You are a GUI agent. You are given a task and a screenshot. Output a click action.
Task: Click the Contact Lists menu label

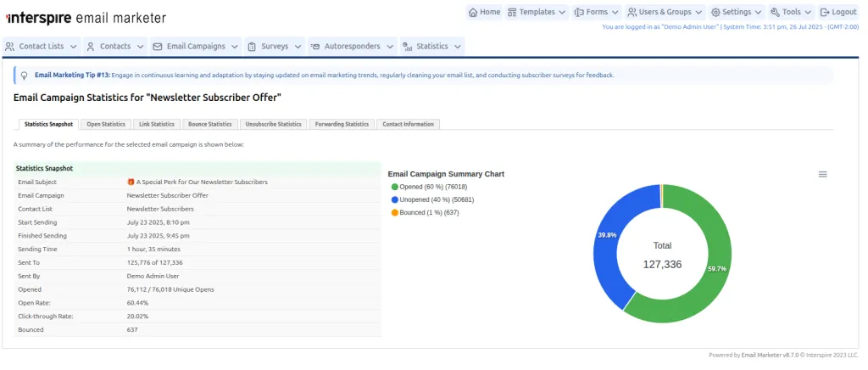[x=42, y=47]
